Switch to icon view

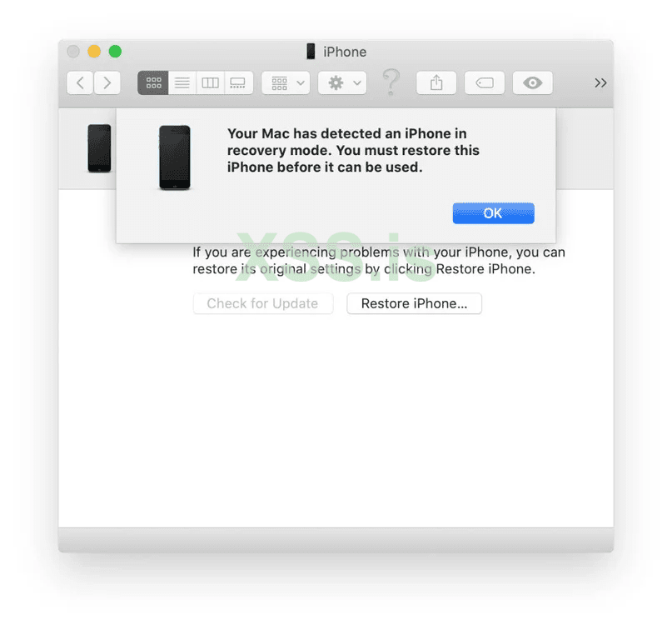[x=153, y=82]
